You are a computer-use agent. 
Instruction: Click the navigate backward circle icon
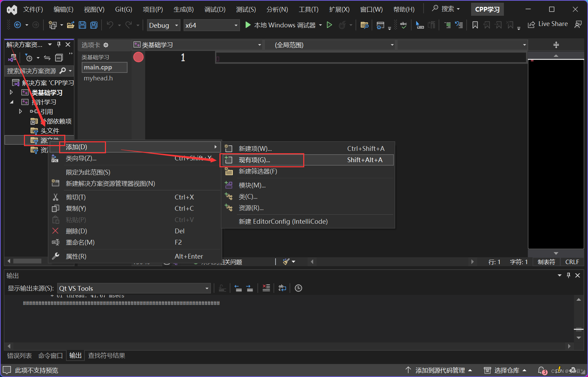18,25
